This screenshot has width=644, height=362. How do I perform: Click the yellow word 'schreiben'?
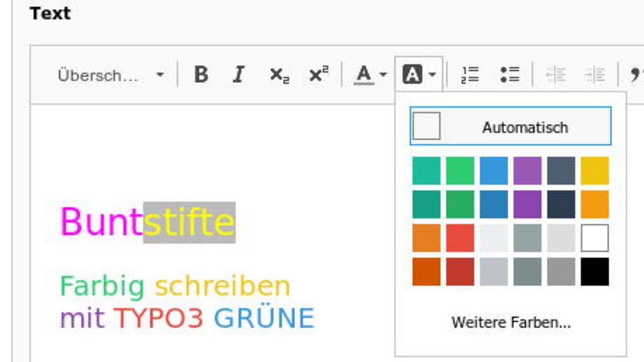[x=223, y=286]
